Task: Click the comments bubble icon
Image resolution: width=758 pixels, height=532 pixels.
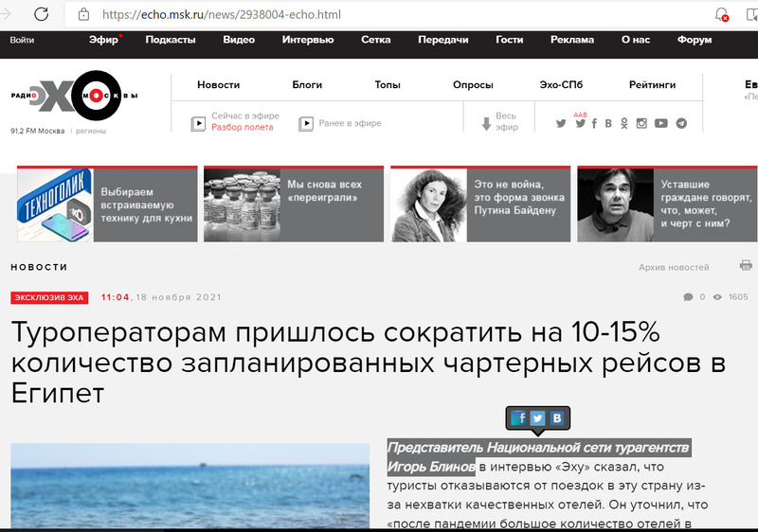Action: pos(688,297)
